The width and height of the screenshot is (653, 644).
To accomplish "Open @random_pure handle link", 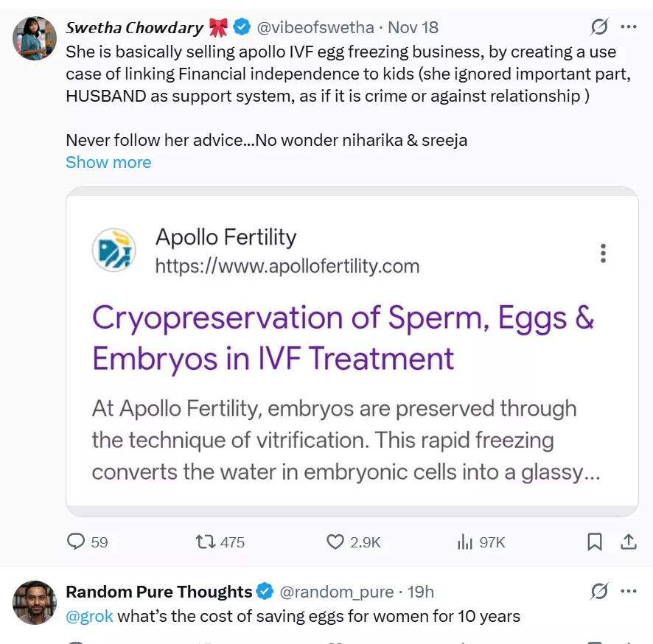I will click(337, 592).
